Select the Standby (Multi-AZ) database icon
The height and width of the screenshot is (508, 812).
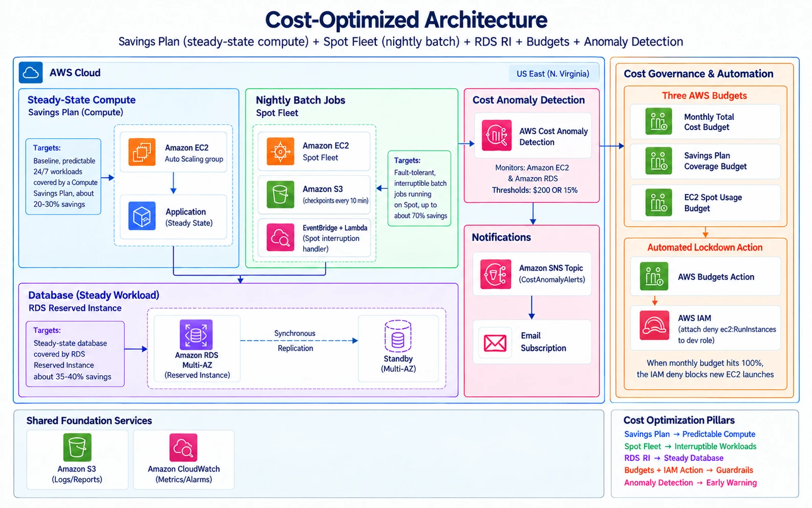398,336
